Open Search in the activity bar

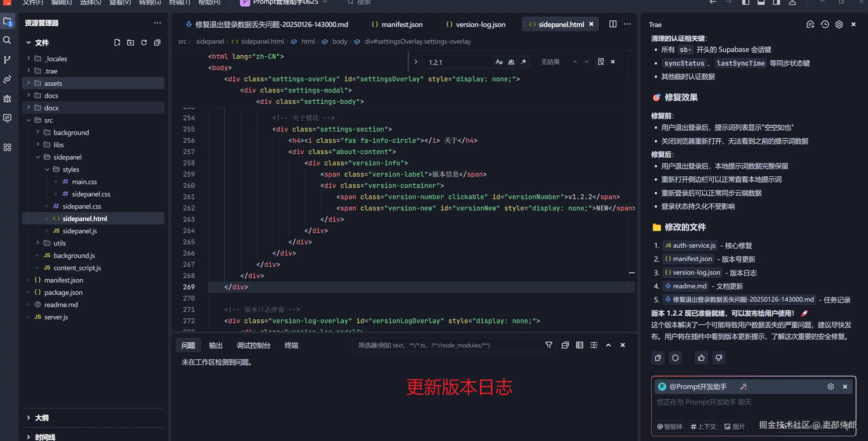(x=7, y=40)
